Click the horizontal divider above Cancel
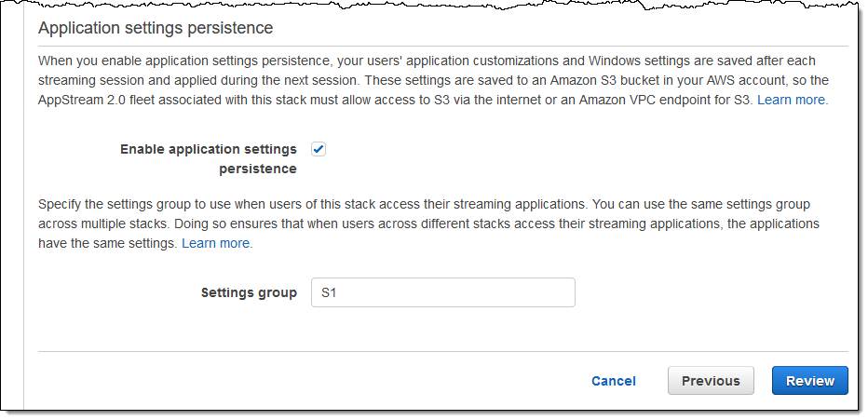This screenshot has width=868, height=420. (x=442, y=351)
